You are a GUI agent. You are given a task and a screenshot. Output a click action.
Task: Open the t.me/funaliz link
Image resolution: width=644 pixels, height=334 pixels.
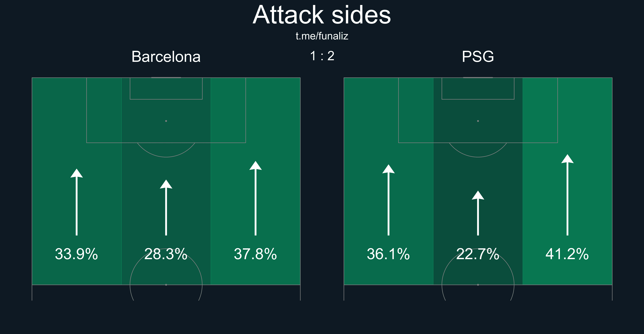click(x=322, y=36)
